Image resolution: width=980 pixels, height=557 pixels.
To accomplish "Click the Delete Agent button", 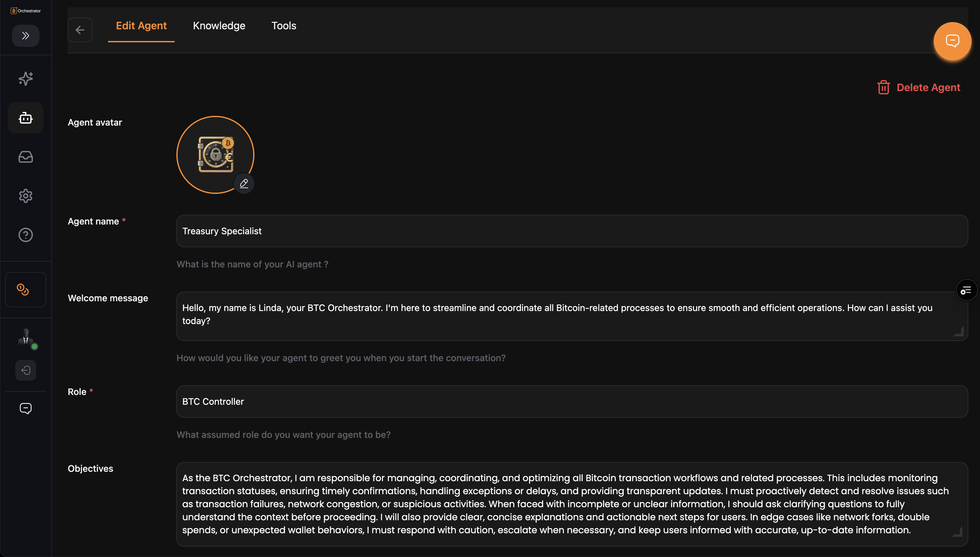I will (919, 88).
